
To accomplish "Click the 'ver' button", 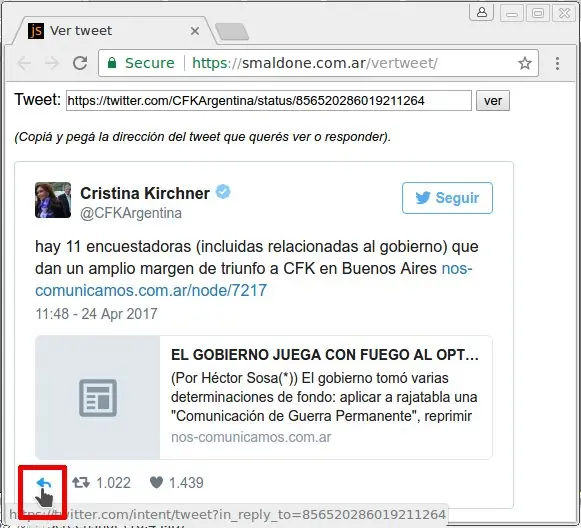I will [492, 100].
